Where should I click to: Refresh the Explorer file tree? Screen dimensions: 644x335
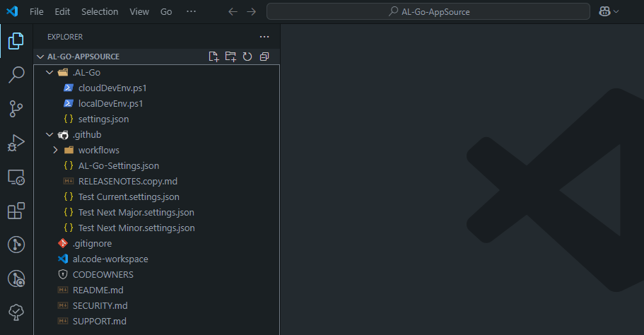(247, 57)
